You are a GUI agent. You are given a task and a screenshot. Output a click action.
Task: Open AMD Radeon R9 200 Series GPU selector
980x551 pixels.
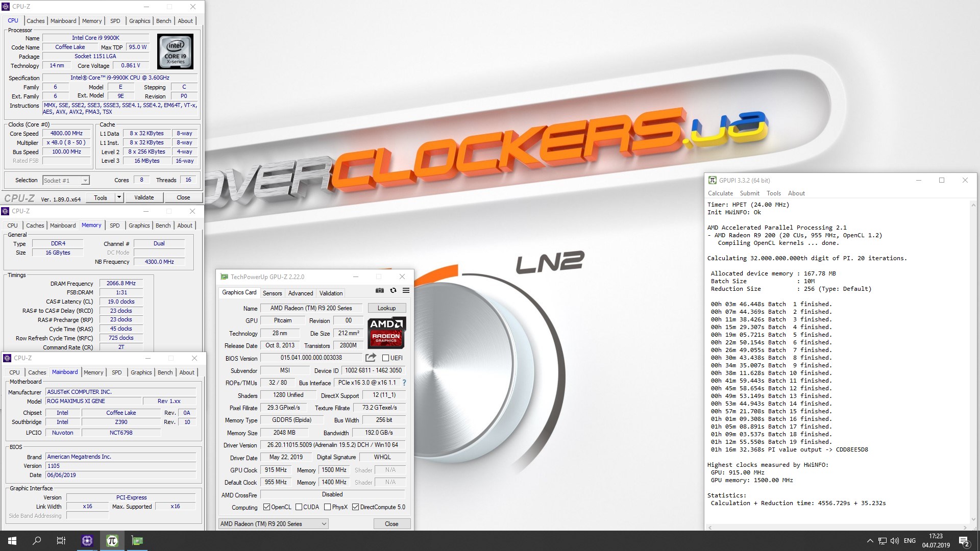pyautogui.click(x=273, y=524)
